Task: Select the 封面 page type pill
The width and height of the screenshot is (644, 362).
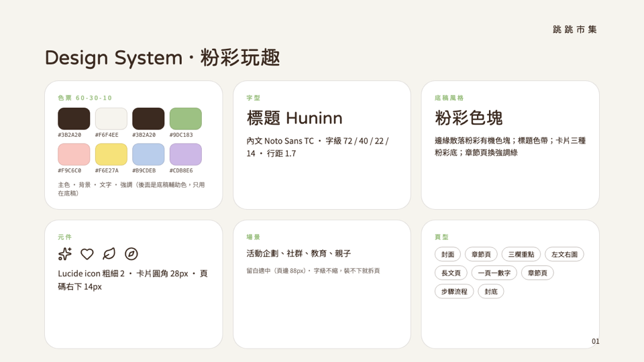Action: [447, 255]
